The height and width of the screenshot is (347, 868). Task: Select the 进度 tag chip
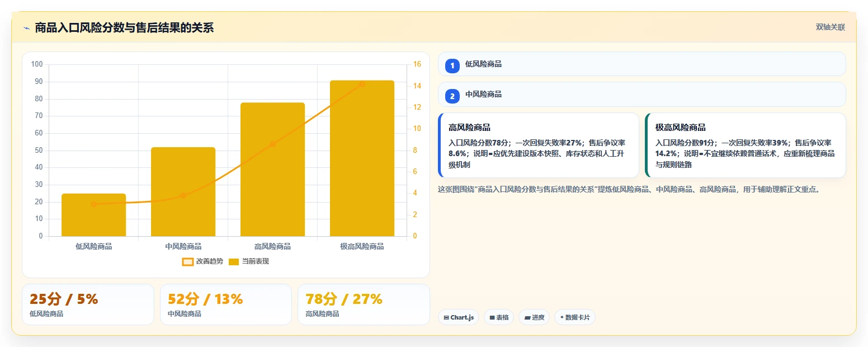[x=534, y=317]
